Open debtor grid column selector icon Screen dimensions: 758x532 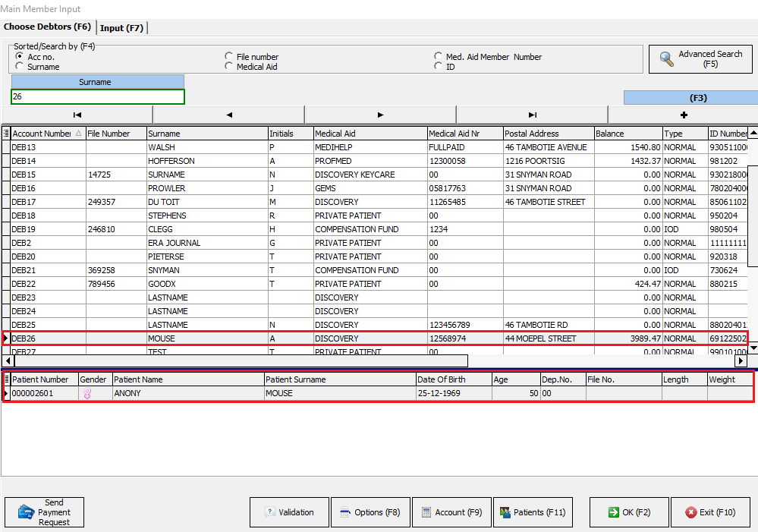click(x=6, y=134)
